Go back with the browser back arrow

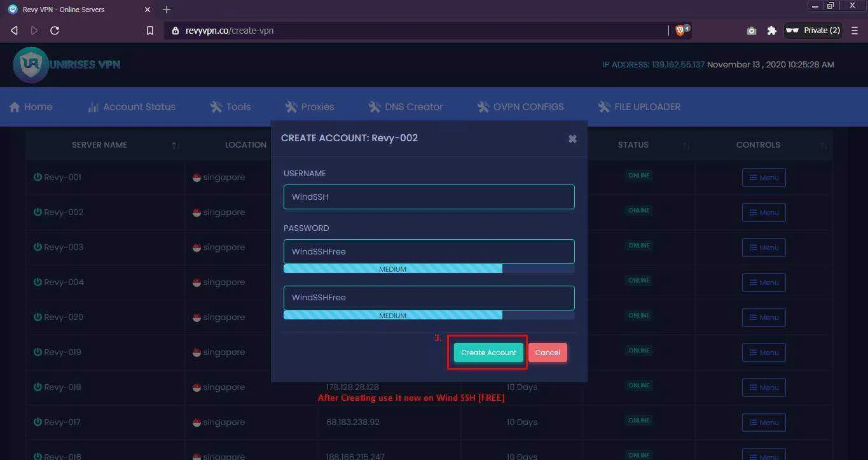(x=14, y=31)
